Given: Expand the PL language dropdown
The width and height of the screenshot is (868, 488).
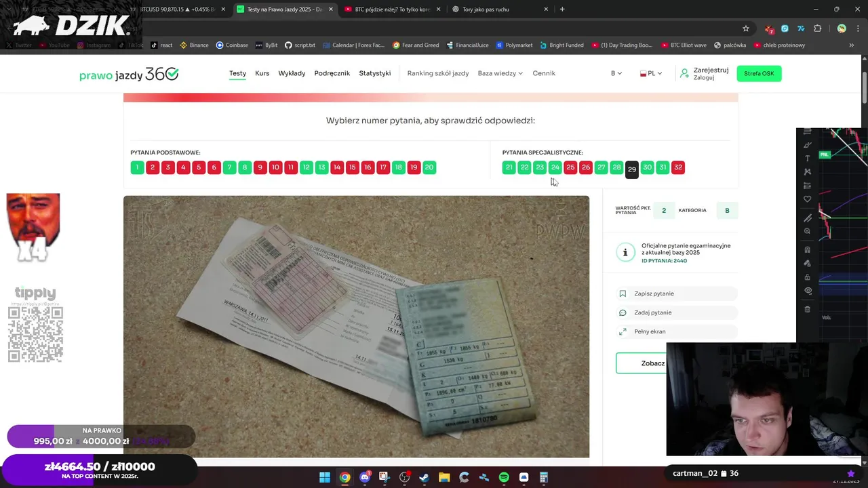Looking at the screenshot, I should click(x=651, y=73).
